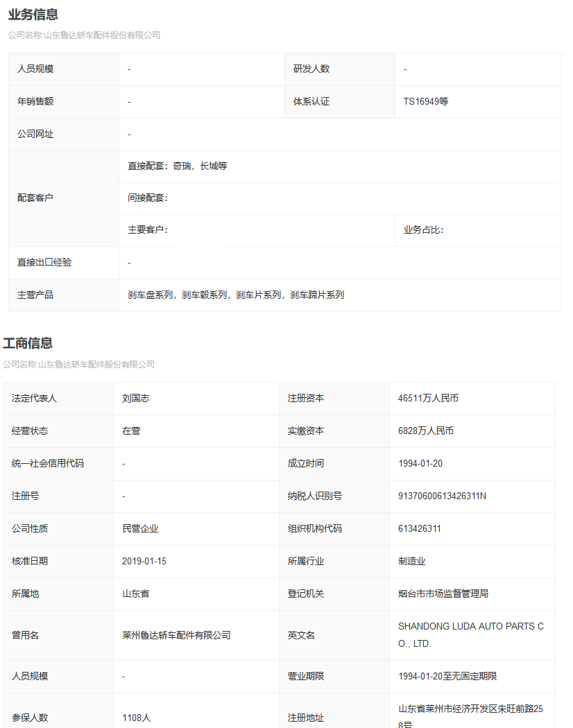Image resolution: width=573 pixels, height=728 pixels.
Task: Click the insured count 1108人
Action: [136, 718]
